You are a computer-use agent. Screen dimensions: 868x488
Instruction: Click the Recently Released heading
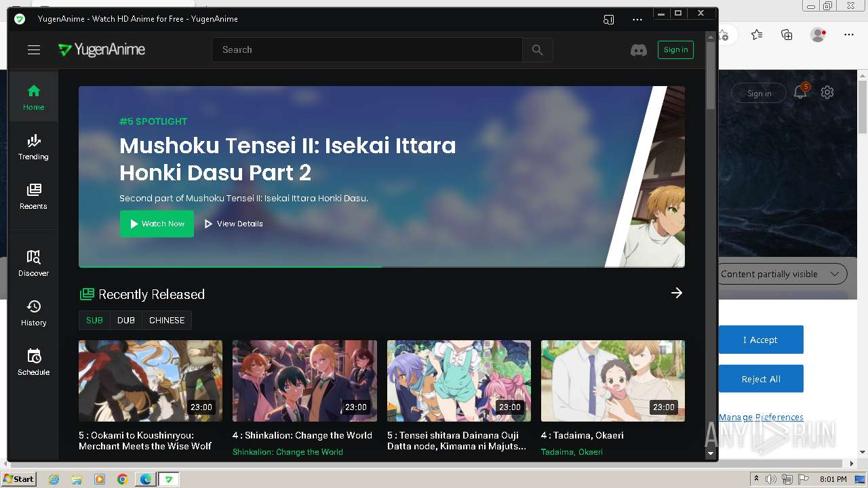pyautogui.click(x=151, y=294)
